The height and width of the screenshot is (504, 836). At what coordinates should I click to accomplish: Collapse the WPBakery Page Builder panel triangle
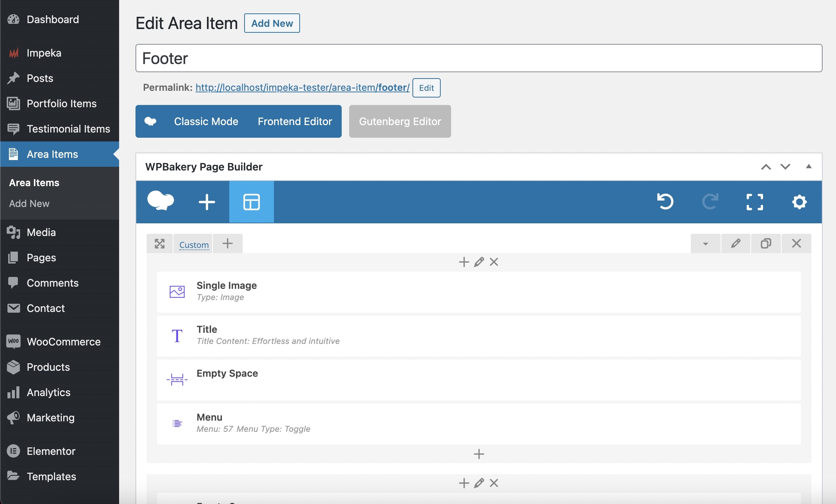point(808,166)
